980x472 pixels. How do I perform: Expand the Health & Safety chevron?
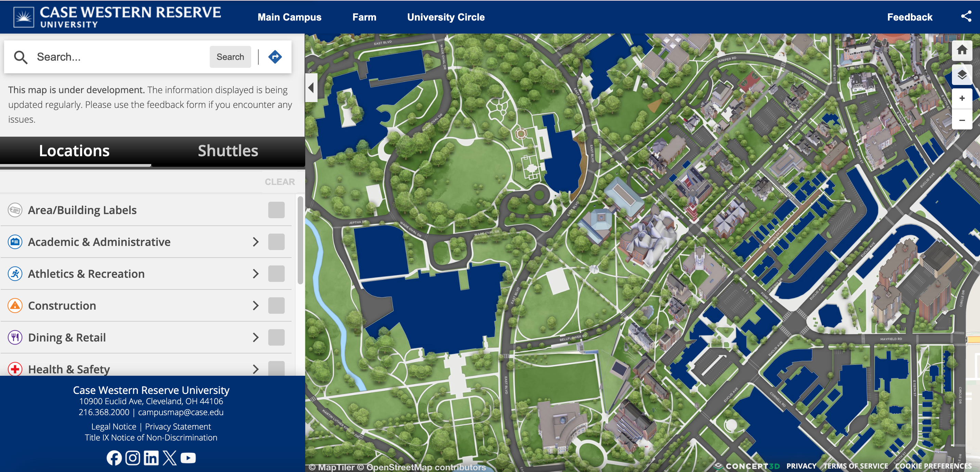pyautogui.click(x=256, y=369)
